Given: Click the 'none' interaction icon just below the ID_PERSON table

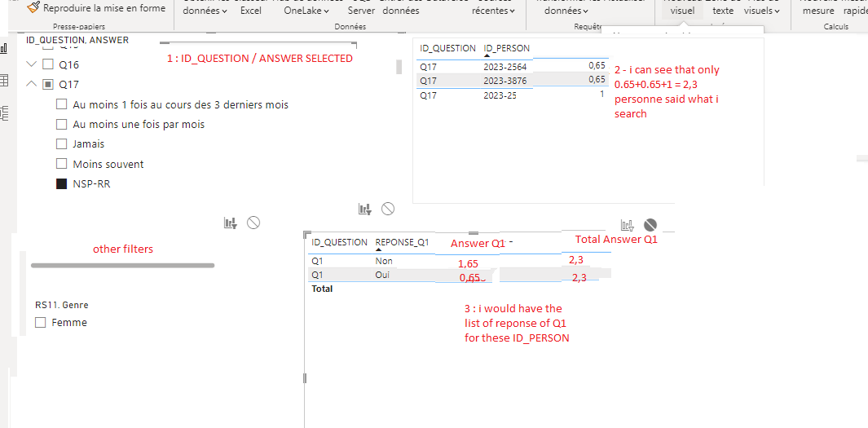Looking at the screenshot, I should [388, 209].
